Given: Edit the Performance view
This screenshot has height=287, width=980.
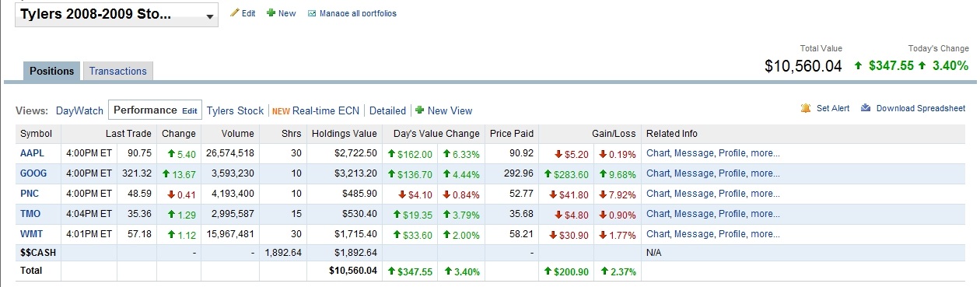Looking at the screenshot, I should (x=190, y=110).
